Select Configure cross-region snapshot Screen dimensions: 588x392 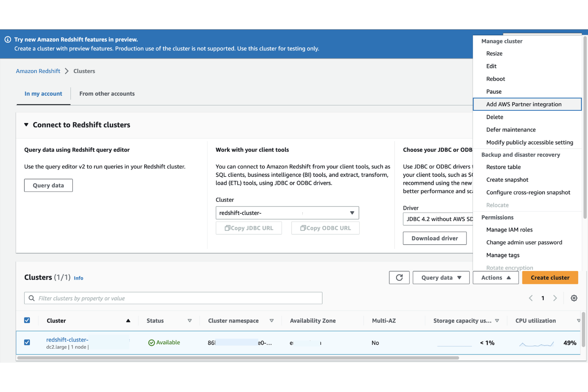coord(527,193)
